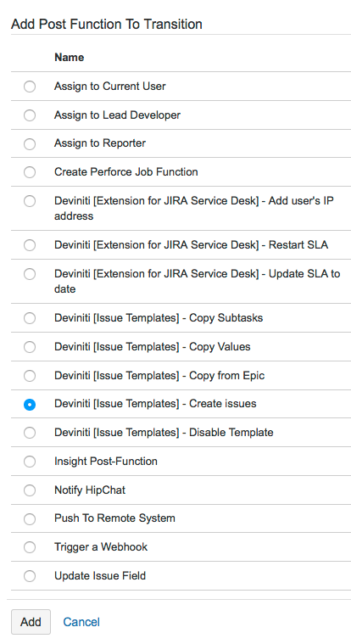Click the Cancel link
The image size is (351, 644).
coord(81,622)
